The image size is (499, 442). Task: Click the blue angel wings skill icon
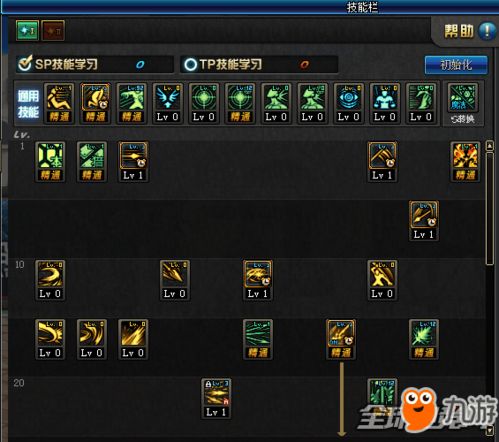(x=168, y=103)
